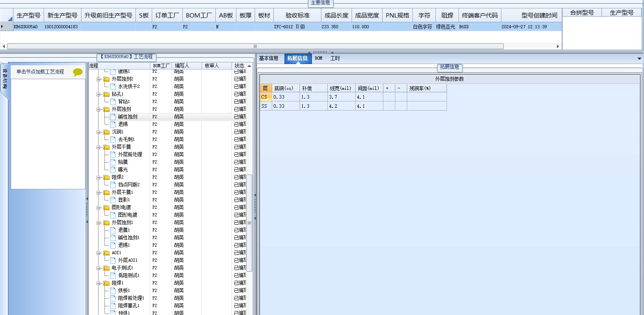Click the AOI1 folder icon
This screenshot has height=315, width=644.
[106, 253]
